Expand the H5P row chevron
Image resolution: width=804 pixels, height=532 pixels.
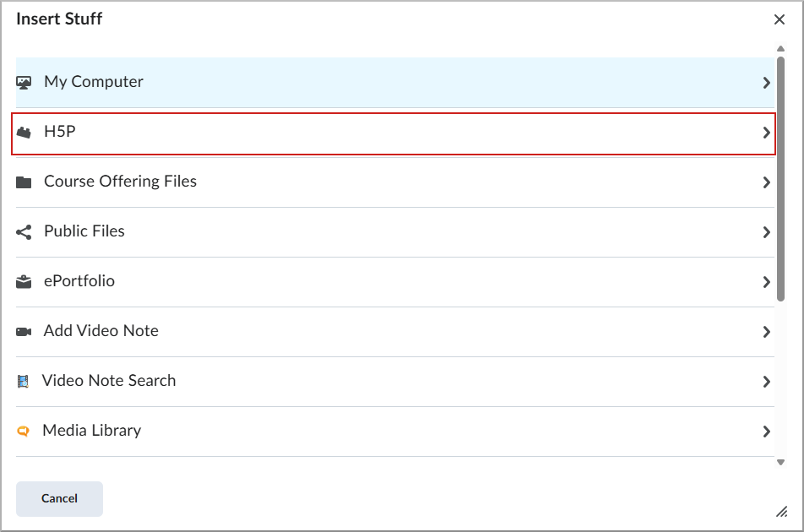pos(766,133)
